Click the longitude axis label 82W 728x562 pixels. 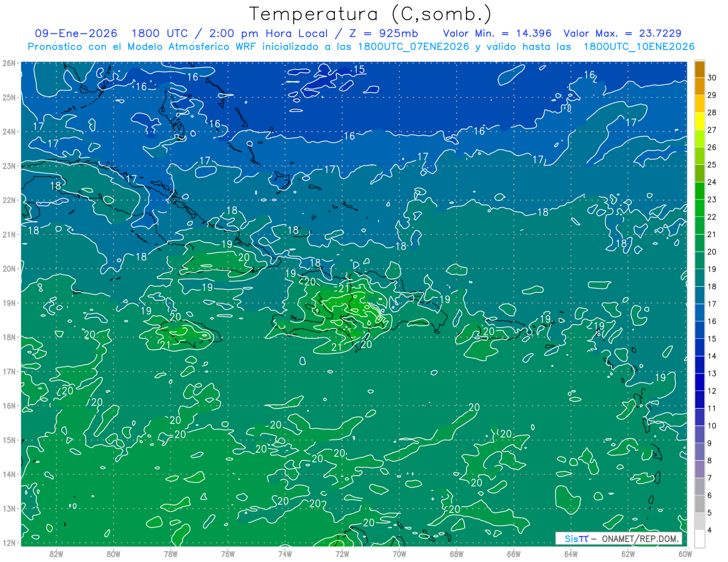pos(56,554)
